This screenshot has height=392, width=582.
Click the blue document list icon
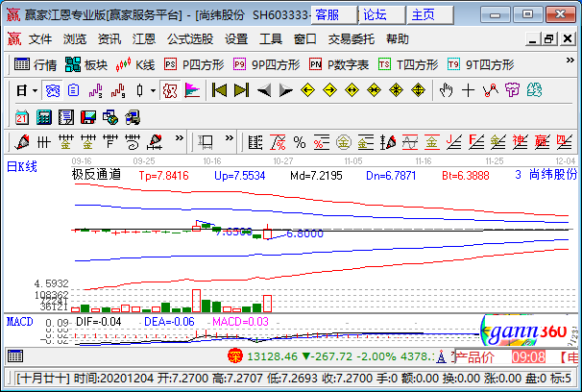pos(74,90)
